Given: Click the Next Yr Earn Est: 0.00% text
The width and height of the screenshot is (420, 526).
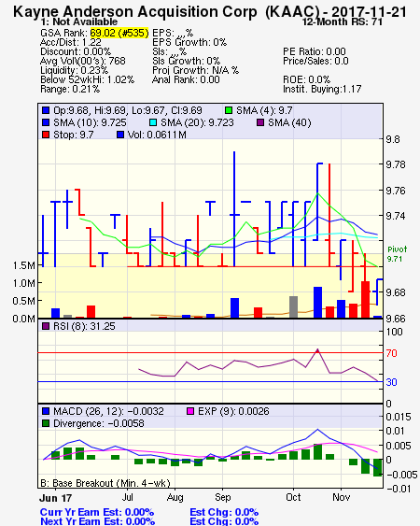Looking at the screenshot, I should tap(97, 521).
